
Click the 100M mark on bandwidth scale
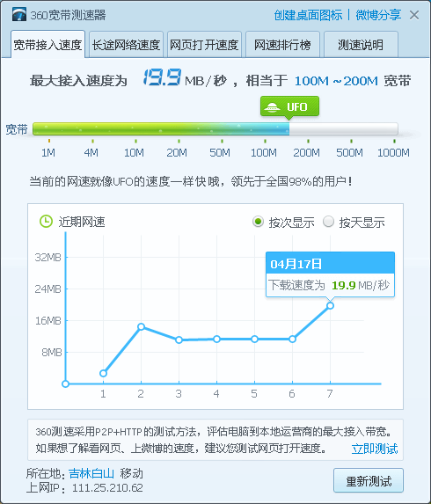(264, 152)
